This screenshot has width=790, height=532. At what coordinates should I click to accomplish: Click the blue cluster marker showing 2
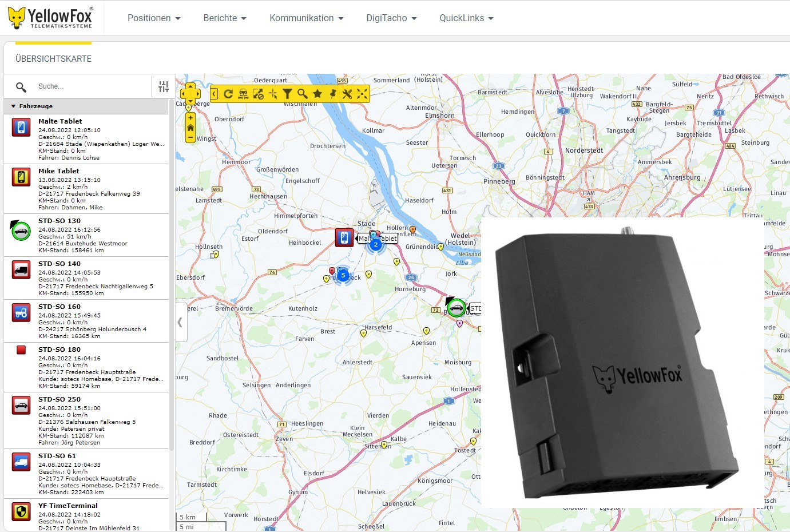click(x=375, y=245)
